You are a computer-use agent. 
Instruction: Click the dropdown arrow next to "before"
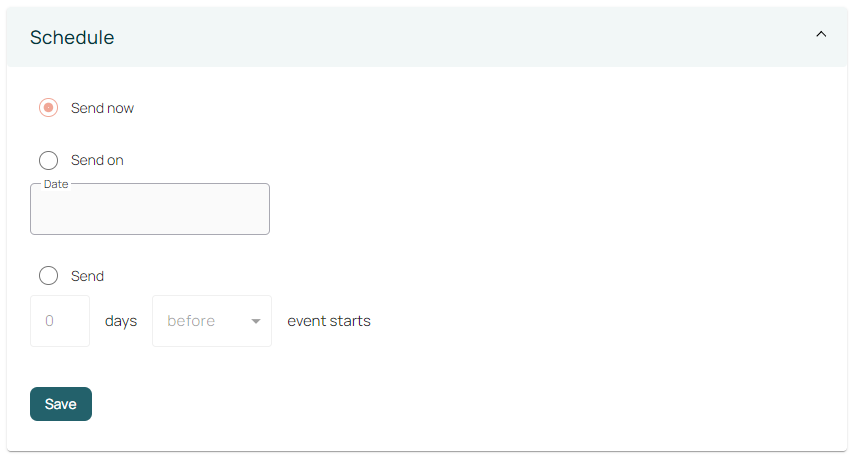[256, 322]
